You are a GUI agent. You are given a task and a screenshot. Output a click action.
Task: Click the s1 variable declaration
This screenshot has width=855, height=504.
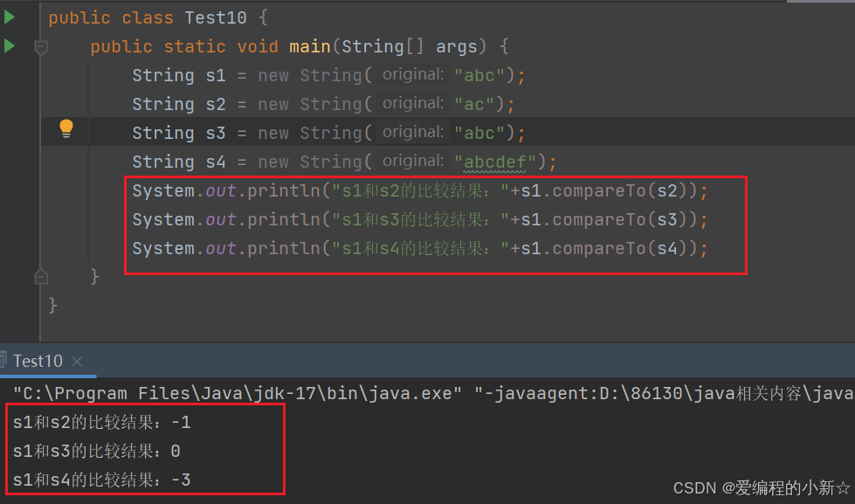(216, 75)
